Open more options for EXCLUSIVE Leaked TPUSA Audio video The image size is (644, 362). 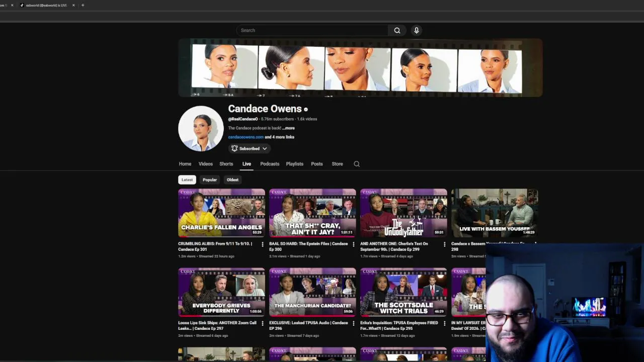(353, 323)
